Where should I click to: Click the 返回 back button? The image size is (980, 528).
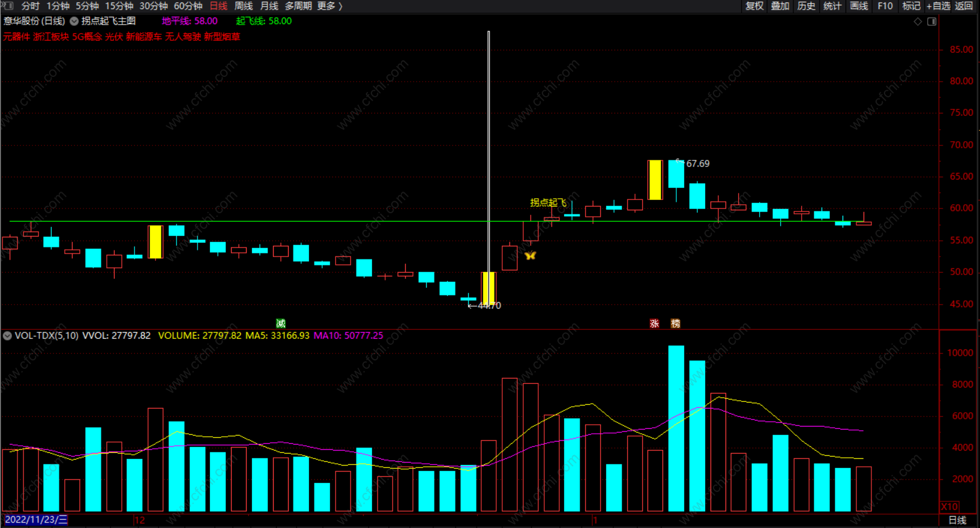coord(964,6)
